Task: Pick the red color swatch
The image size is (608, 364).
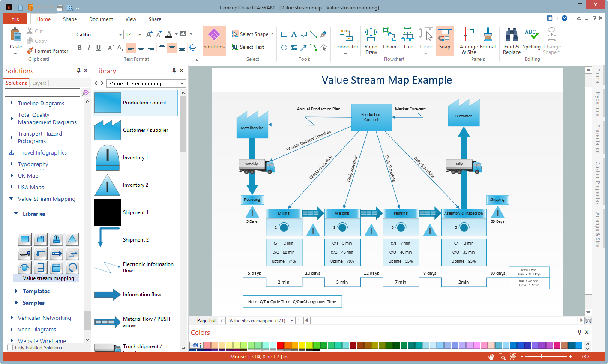Action: coord(280,345)
